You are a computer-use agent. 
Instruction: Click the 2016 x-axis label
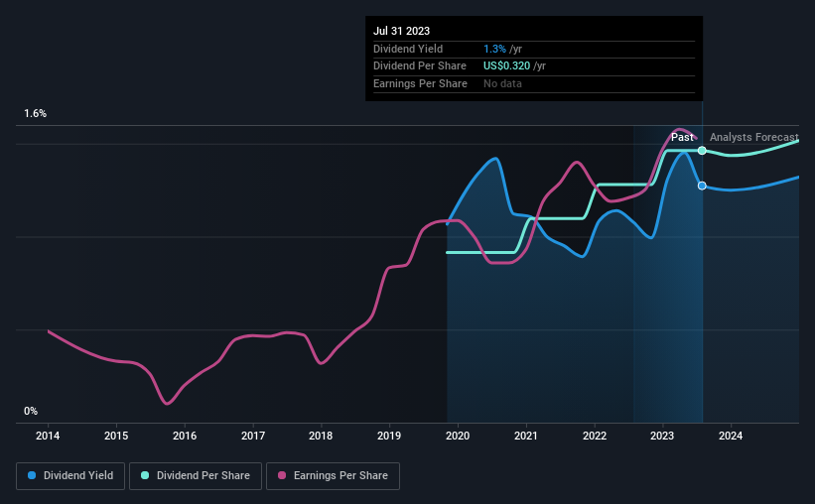coord(185,436)
